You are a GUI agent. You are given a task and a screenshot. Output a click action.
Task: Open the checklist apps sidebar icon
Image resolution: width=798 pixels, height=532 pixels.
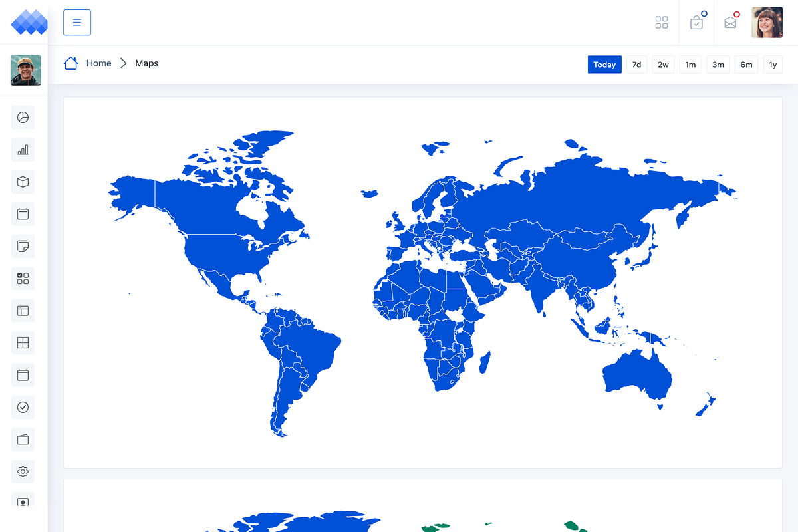[x=23, y=278]
